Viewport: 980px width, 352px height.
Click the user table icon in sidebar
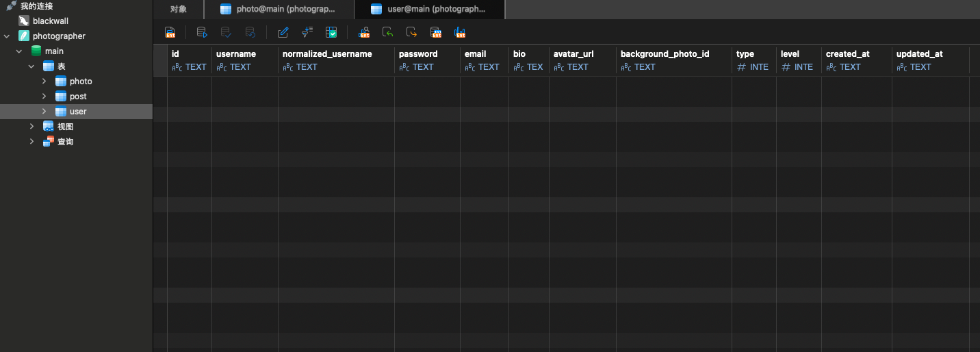61,112
